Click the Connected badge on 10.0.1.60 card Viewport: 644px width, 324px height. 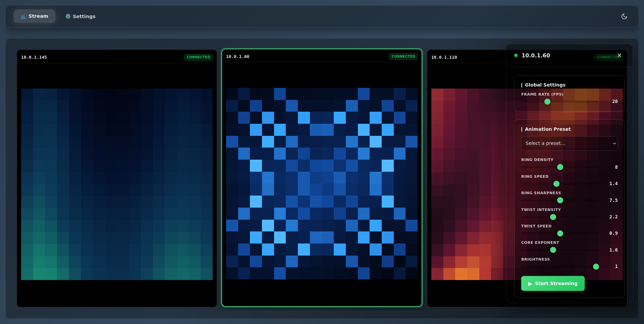pos(403,57)
